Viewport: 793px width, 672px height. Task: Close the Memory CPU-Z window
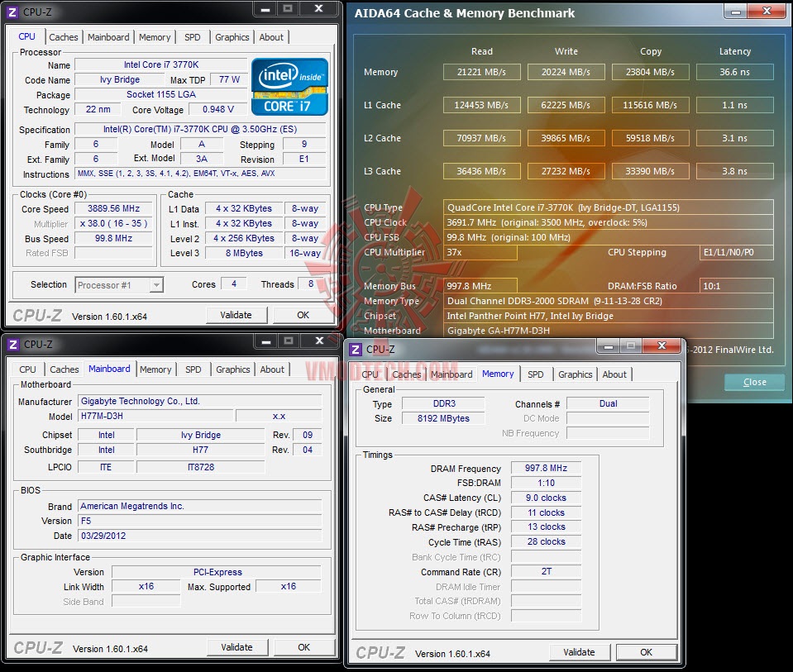click(x=662, y=346)
